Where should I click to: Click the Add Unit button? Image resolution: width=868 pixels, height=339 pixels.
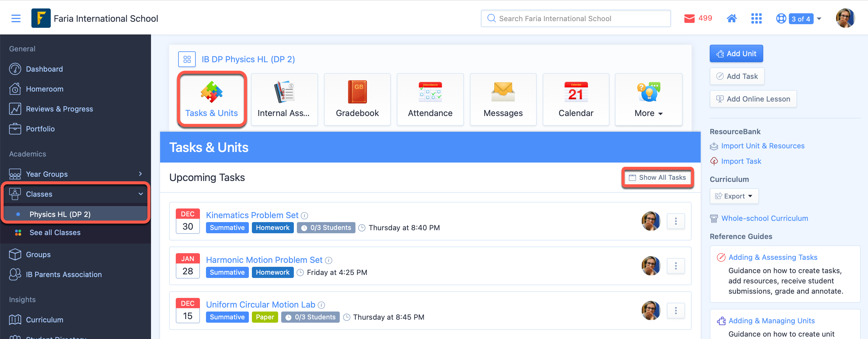(x=736, y=53)
